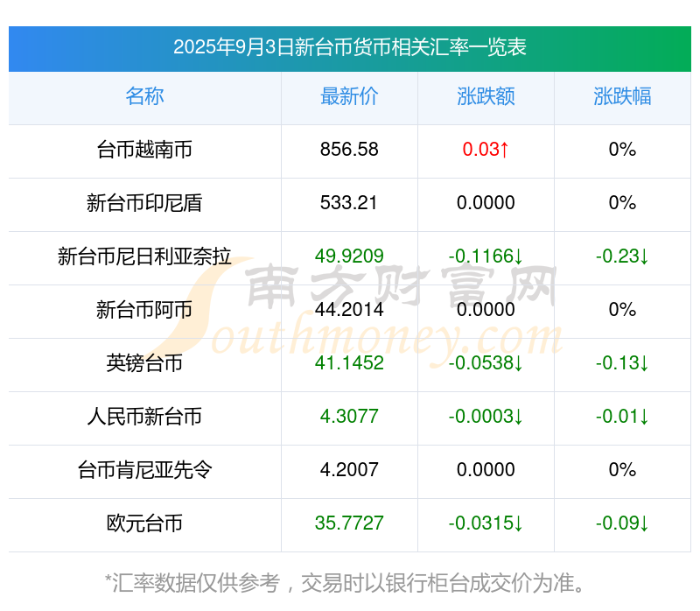Click the change value -0.0003↓

pyautogui.click(x=486, y=417)
